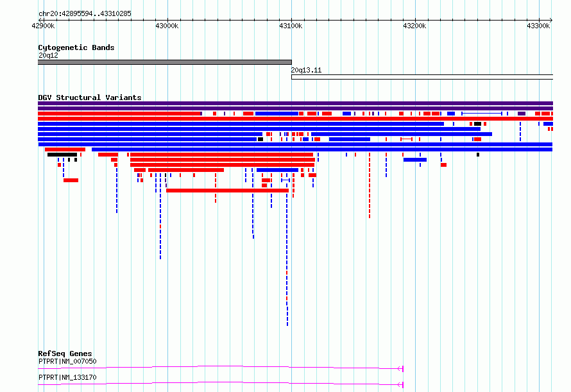Select the 43200k ruler position label
This screenshot has height=392, width=571.
[x=414, y=26]
